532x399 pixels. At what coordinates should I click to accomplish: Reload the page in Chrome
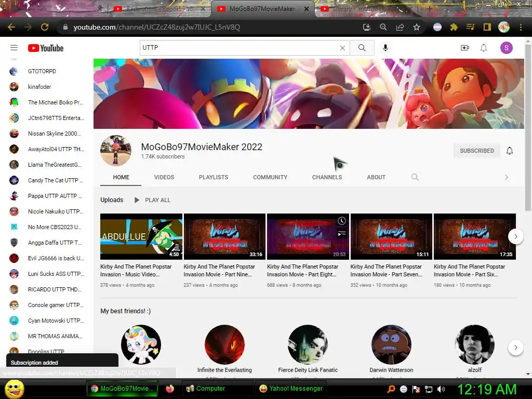pyautogui.click(x=45, y=27)
